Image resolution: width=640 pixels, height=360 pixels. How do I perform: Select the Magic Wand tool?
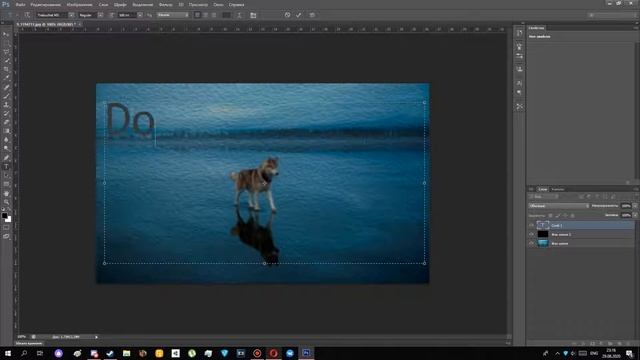click(x=6, y=61)
